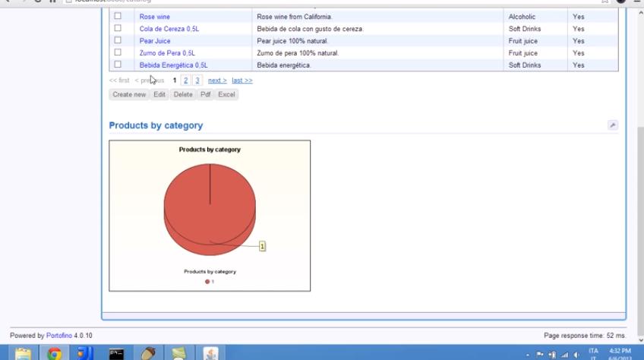
Task: Tick the checkbox for Rose wine
Action: click(x=118, y=16)
